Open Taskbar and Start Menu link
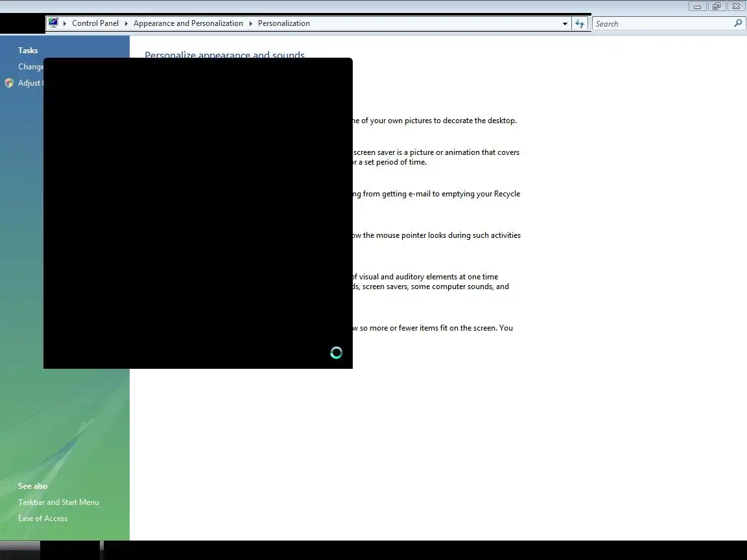Viewport: 747px width, 560px height. 58,502
